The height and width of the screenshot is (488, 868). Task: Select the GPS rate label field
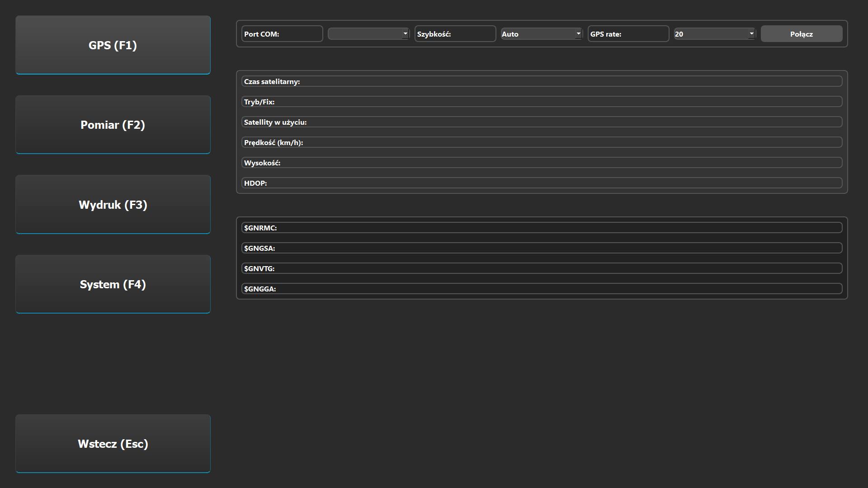(x=628, y=34)
